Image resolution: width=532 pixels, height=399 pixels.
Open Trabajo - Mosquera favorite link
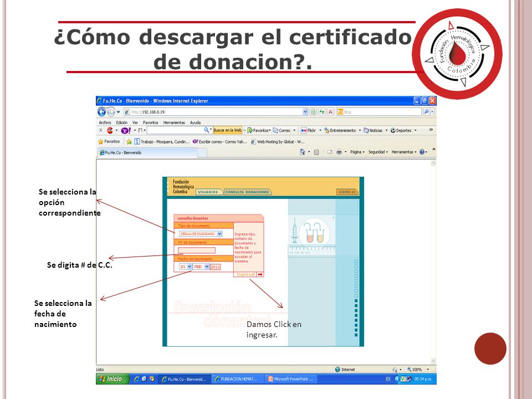click(x=162, y=142)
